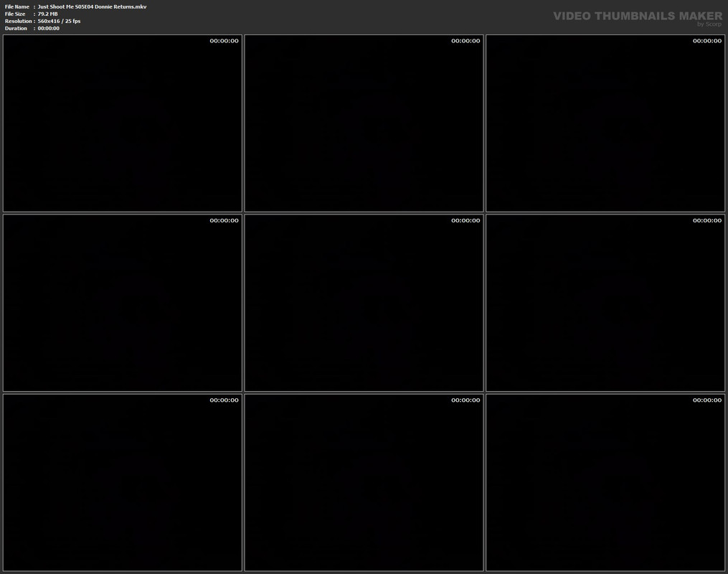
Task: Click the '560x416 / 25 fps' resolution value
Action: 59,22
